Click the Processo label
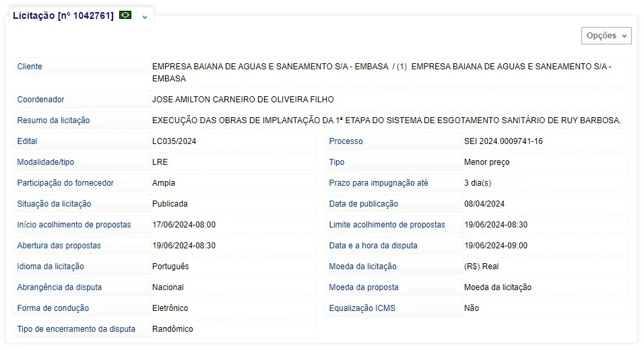Screen dimensions: 644x350 click(346, 141)
